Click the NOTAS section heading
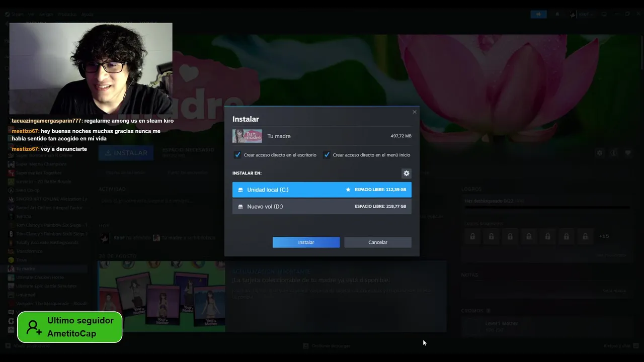This screenshot has width=644, height=362. pos(469,275)
